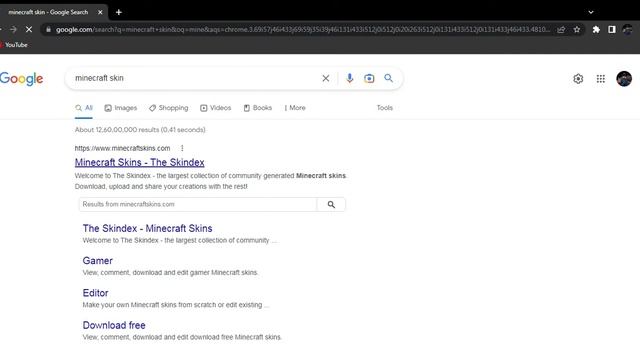Stop loading the page
This screenshot has width=640, height=360.
[29, 29]
